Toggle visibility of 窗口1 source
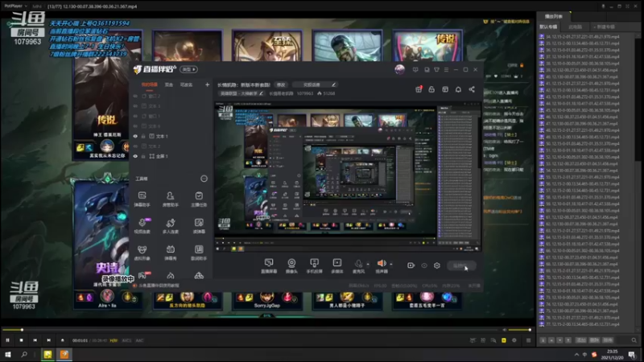 point(135,116)
